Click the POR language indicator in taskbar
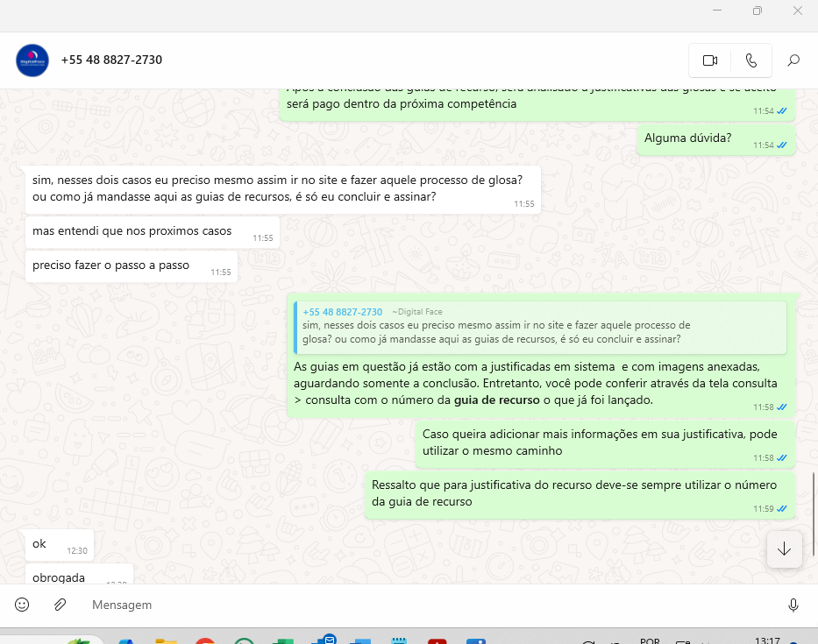 coord(650,640)
